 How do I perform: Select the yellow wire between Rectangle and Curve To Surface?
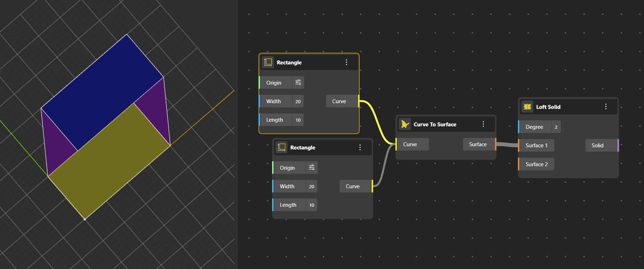pyautogui.click(x=377, y=122)
